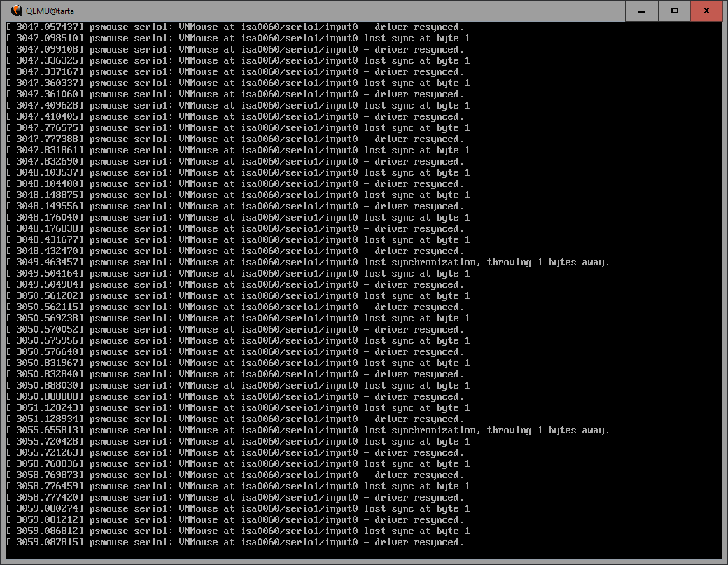This screenshot has width=728, height=565.
Task: Click the log line timestamped 3048.432470
Action: coord(234,251)
